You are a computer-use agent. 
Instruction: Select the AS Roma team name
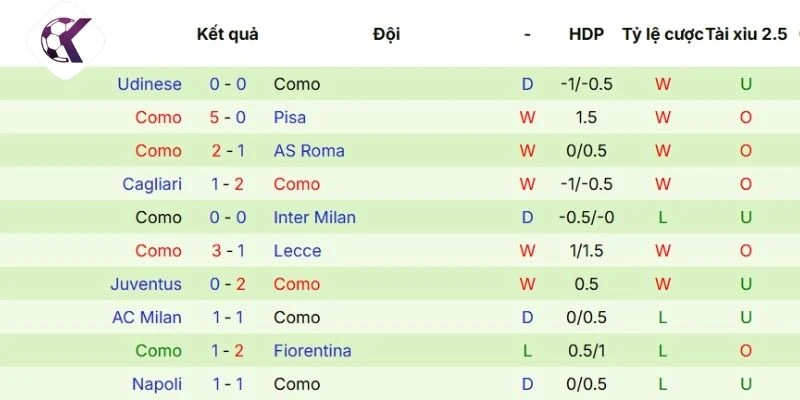pos(309,151)
